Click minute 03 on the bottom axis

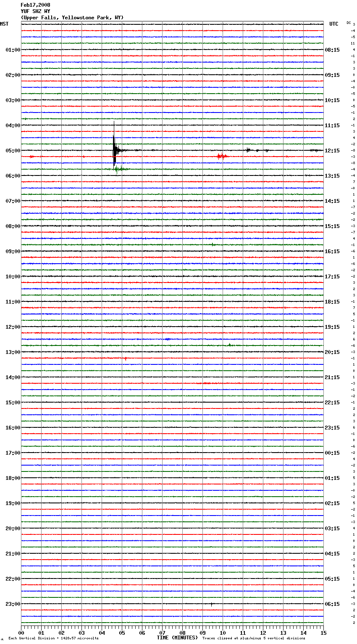[82, 633]
